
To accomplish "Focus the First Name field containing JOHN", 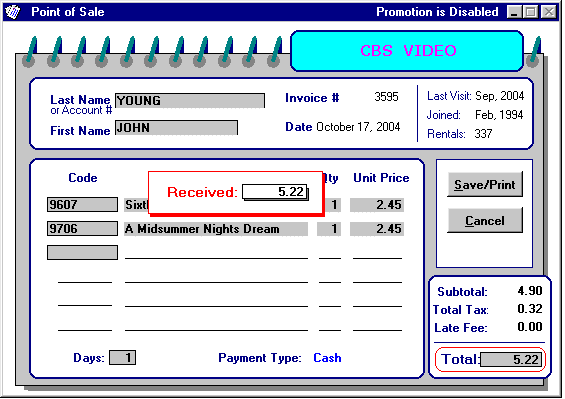I will (176, 128).
